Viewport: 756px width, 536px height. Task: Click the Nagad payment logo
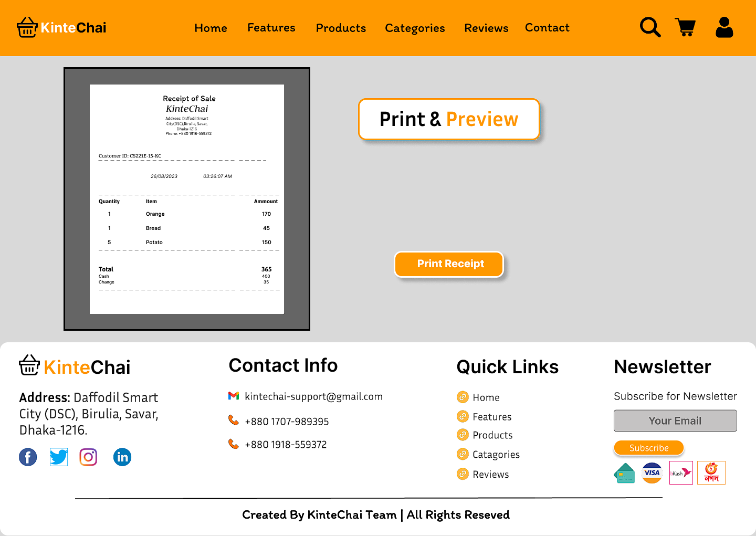(x=711, y=473)
